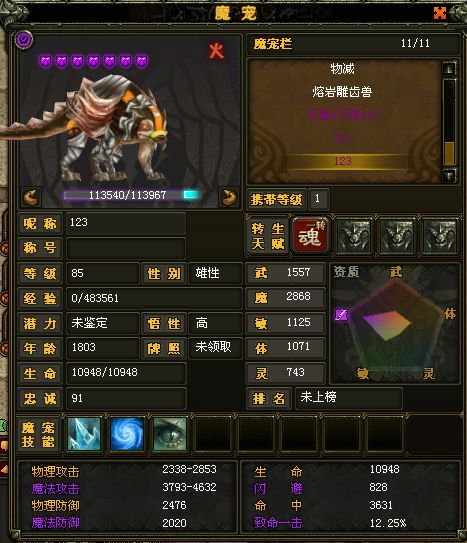Click the 魔 label on aptitude pentagon
Image resolution: width=467 pixels, height=543 pixels.
(341, 315)
